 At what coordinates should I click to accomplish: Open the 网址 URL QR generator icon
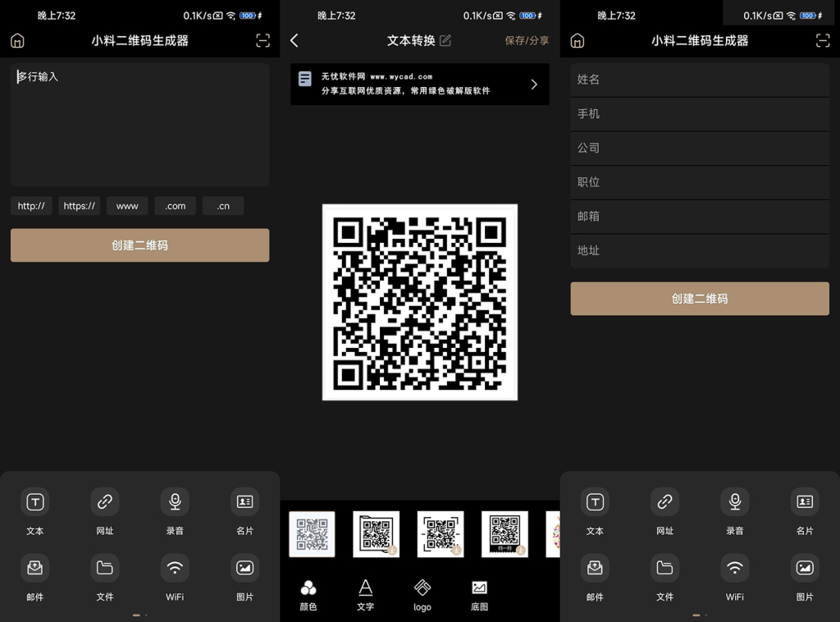point(104,501)
